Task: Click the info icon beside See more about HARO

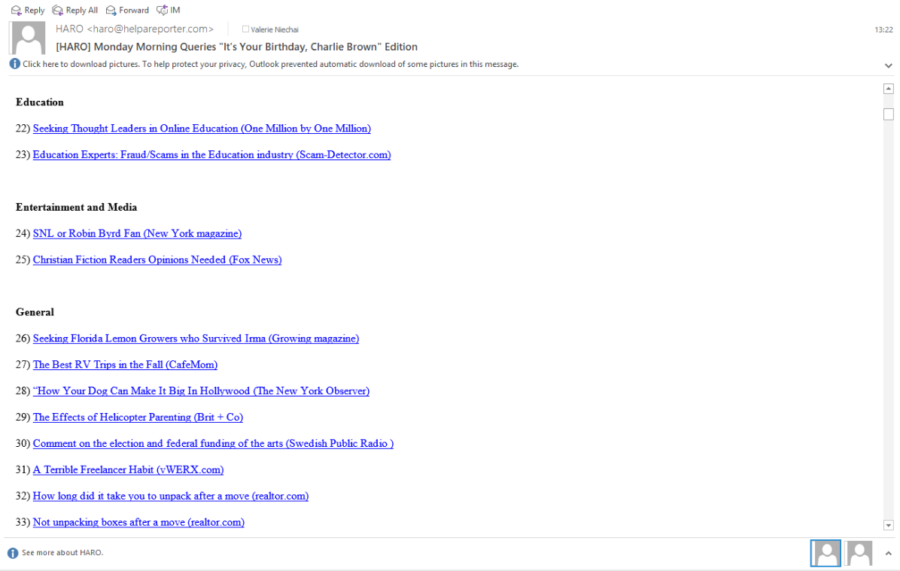Action: pyautogui.click(x=13, y=553)
